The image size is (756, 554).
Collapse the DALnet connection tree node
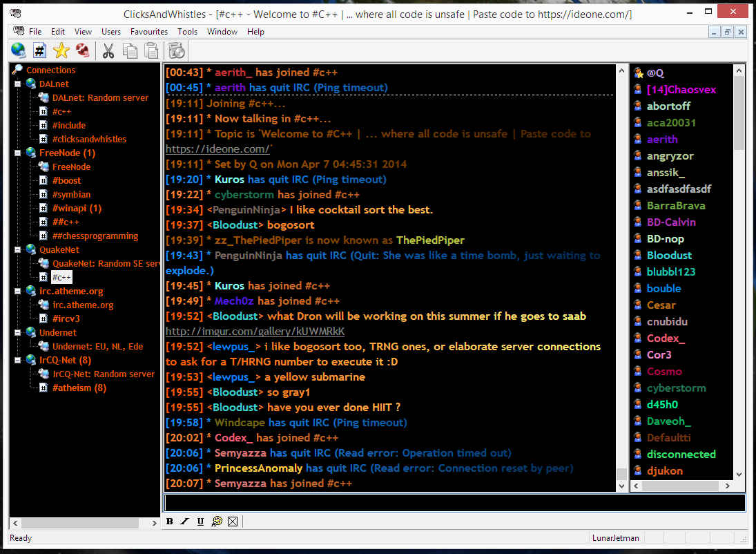(19, 84)
